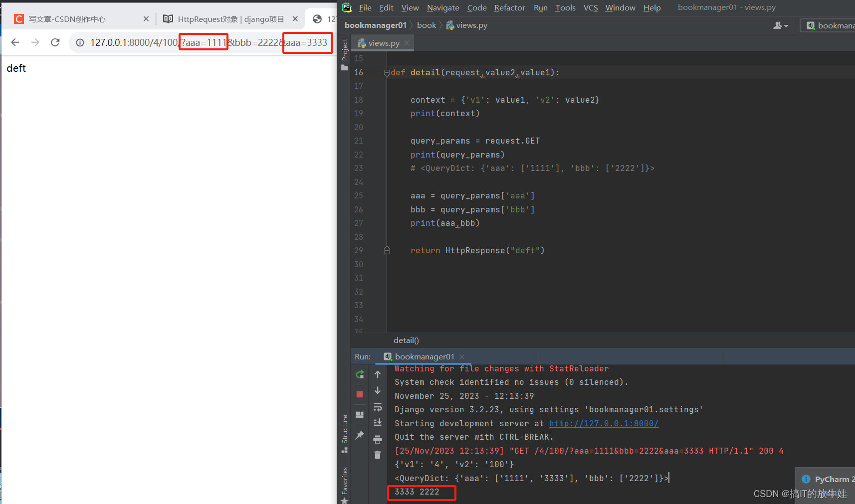Switch to HttpRequest对象 django项目 tab

[x=230, y=19]
